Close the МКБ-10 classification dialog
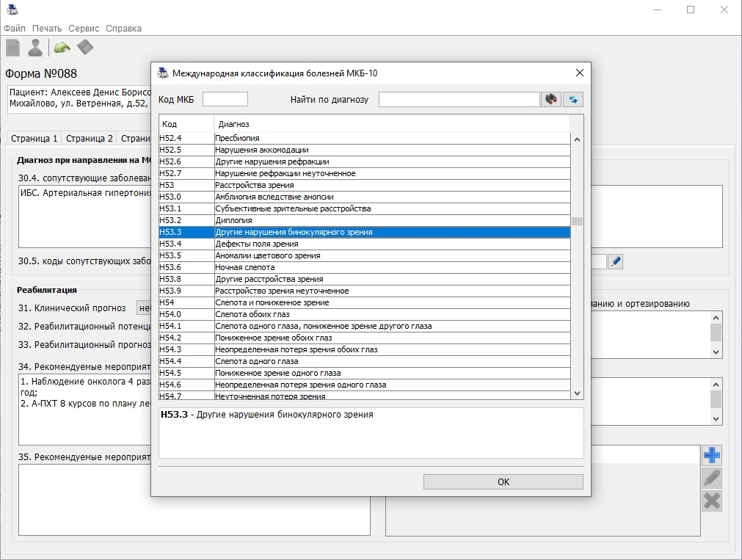 coord(579,73)
